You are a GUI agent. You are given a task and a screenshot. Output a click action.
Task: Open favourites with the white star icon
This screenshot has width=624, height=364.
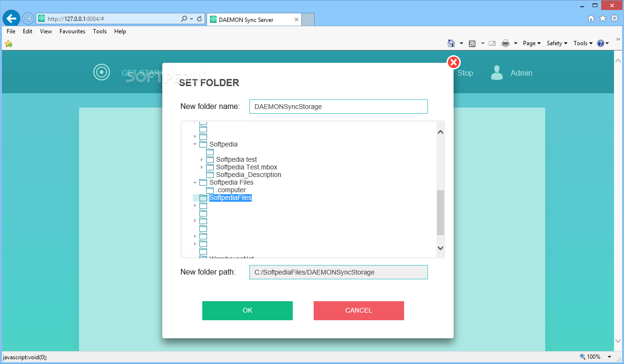(x=603, y=18)
